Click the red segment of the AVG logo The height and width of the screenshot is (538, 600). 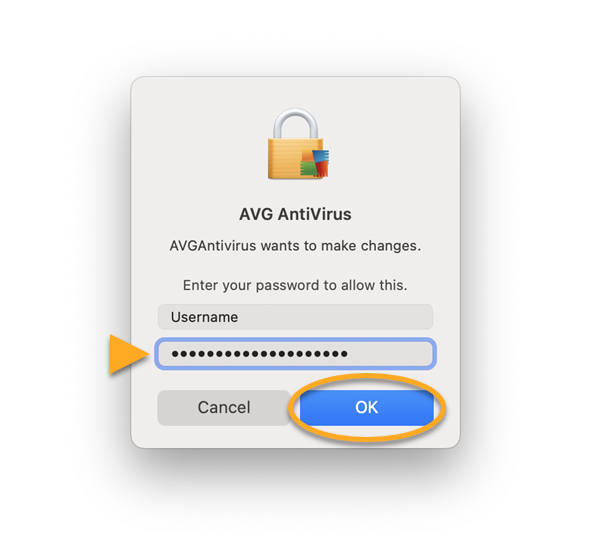click(x=322, y=168)
